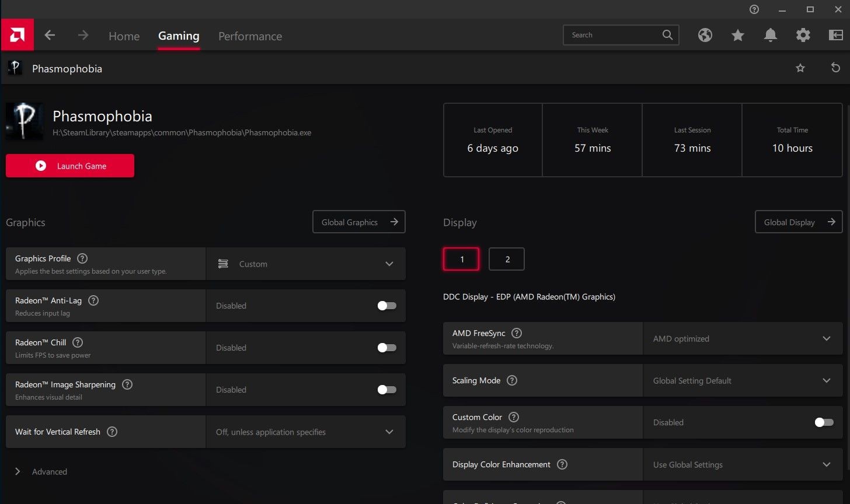Image resolution: width=850 pixels, height=504 pixels.
Task: Click the Last Opened statistic tile
Action: (493, 140)
